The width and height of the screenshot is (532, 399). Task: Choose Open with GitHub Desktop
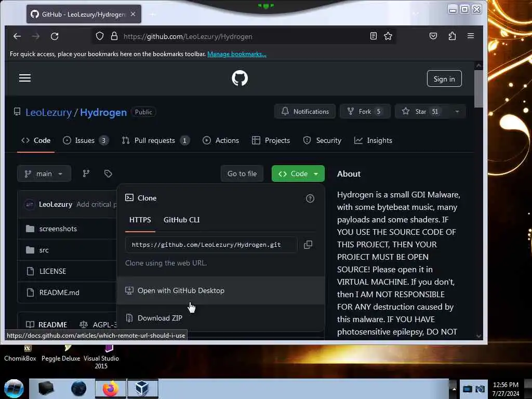(220, 290)
